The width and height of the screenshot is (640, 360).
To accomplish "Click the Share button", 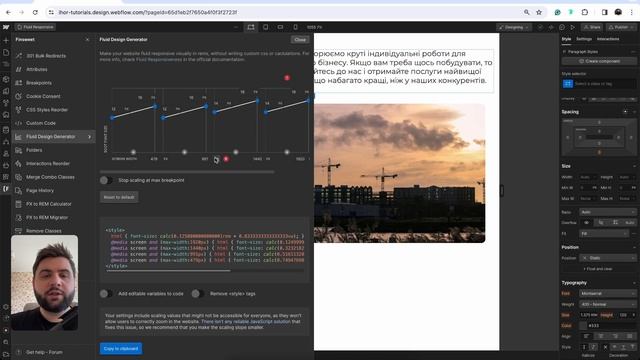I will coord(592,27).
